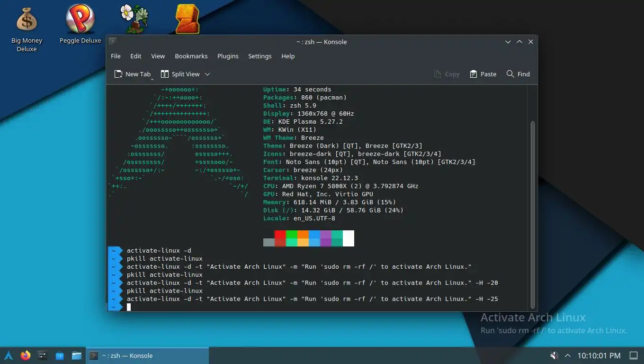Click the 10:10:01 PM clock

599,355
